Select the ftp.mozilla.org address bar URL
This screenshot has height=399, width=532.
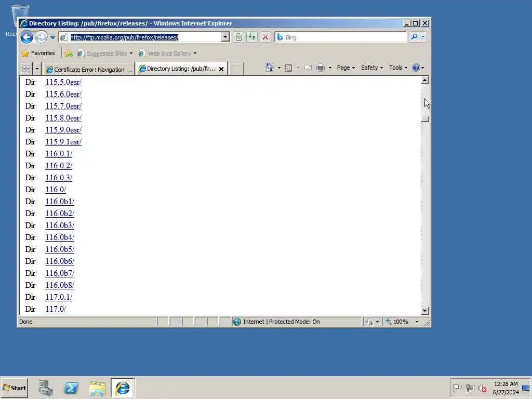[x=124, y=37]
